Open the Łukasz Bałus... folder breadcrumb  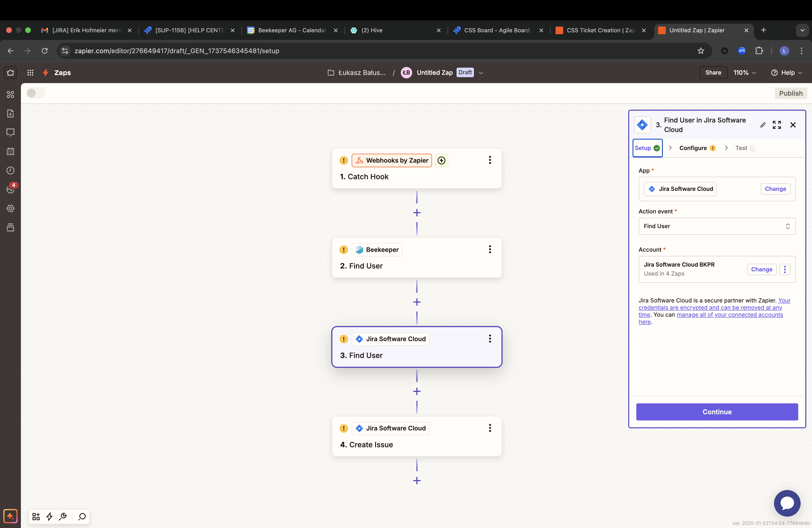(x=357, y=73)
